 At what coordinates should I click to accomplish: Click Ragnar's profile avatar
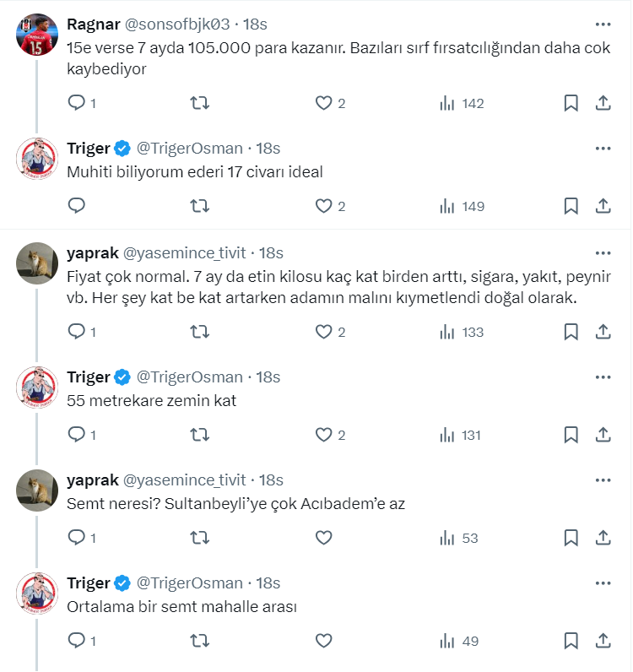point(37,35)
